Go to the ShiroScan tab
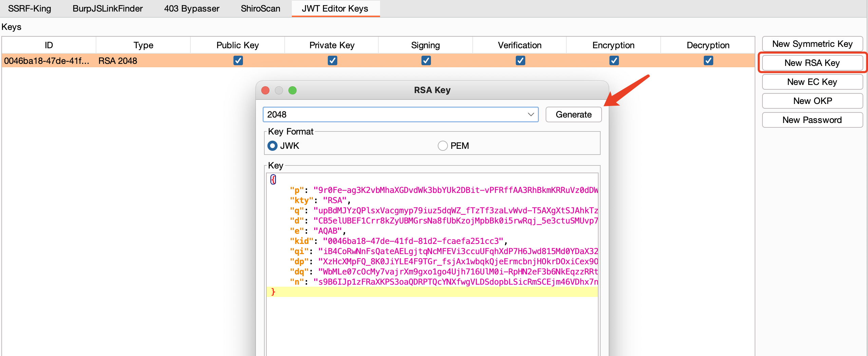 [x=261, y=8]
